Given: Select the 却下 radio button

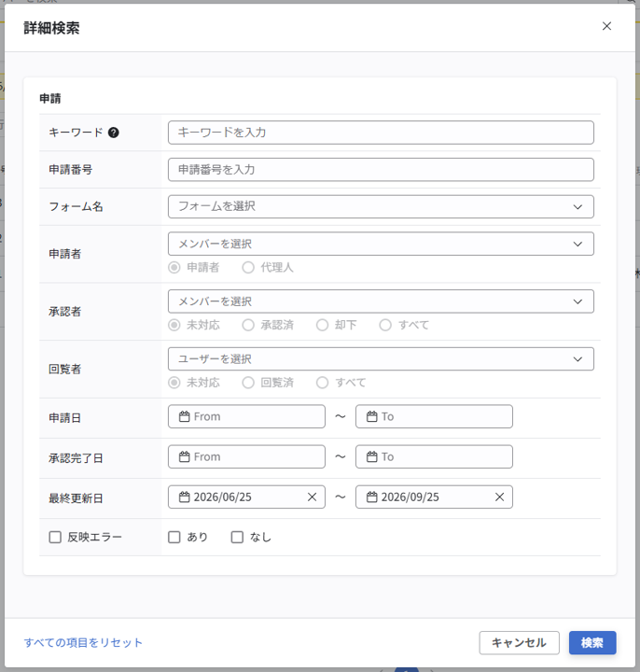Looking at the screenshot, I should [322, 325].
